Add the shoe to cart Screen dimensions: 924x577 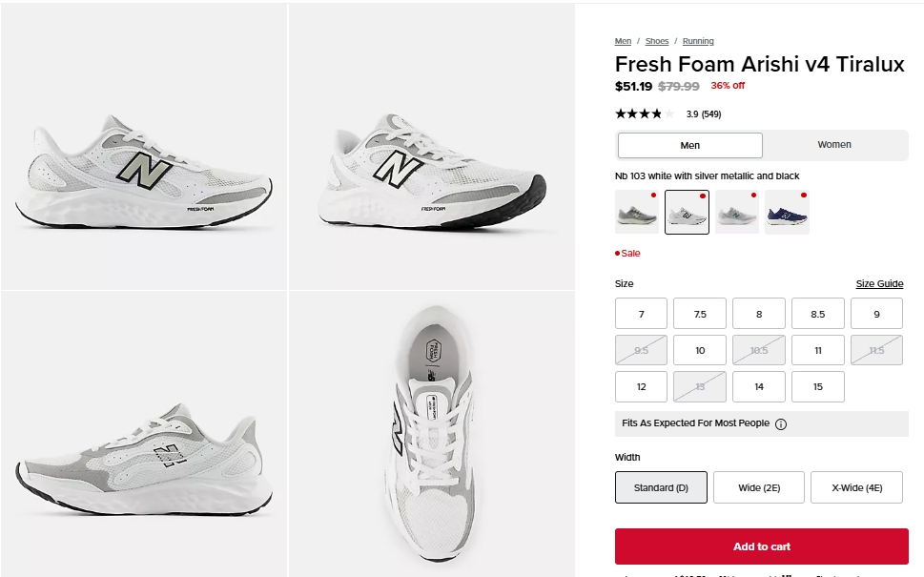[x=761, y=546]
